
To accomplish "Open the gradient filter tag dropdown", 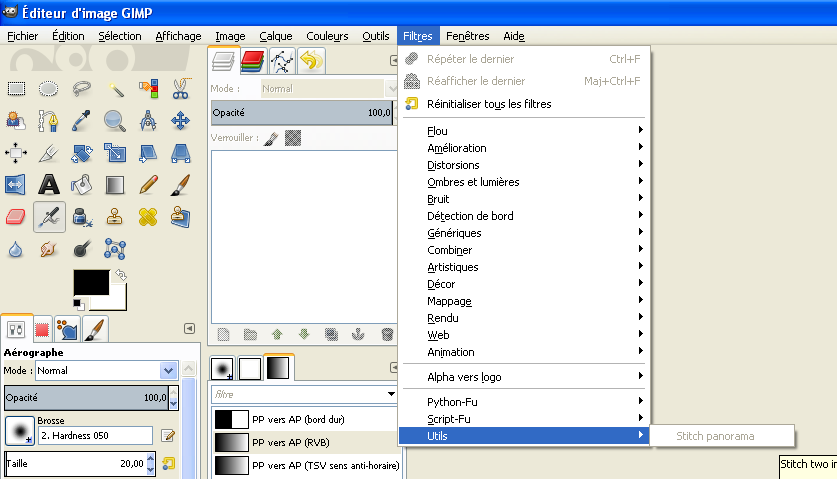I will (x=391, y=394).
